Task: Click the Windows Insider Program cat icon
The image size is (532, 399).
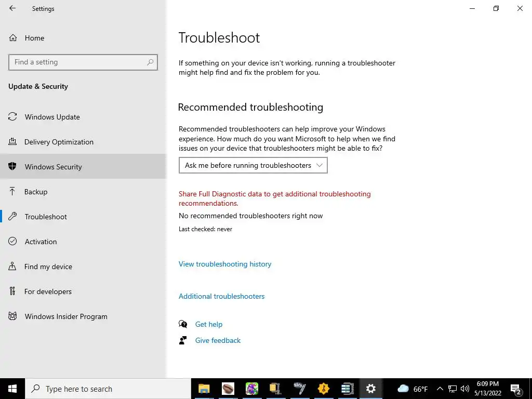Action: click(12, 316)
